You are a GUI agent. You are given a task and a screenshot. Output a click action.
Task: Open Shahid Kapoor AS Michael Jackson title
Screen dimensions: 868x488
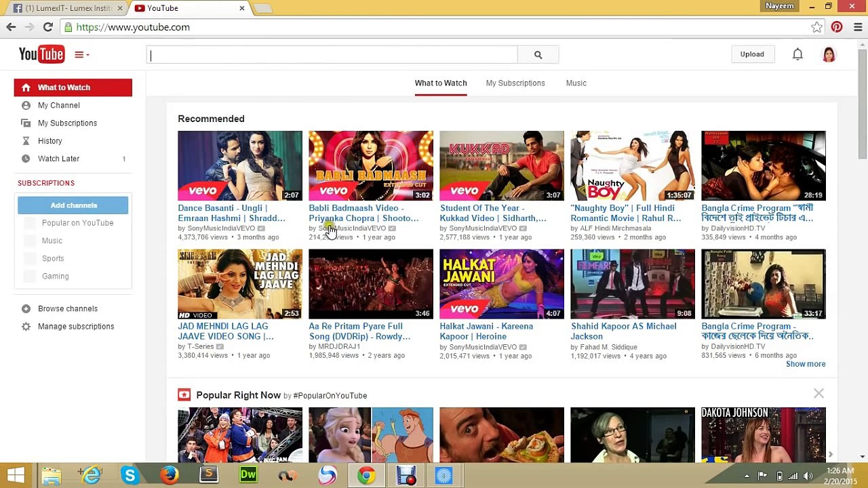624,331
